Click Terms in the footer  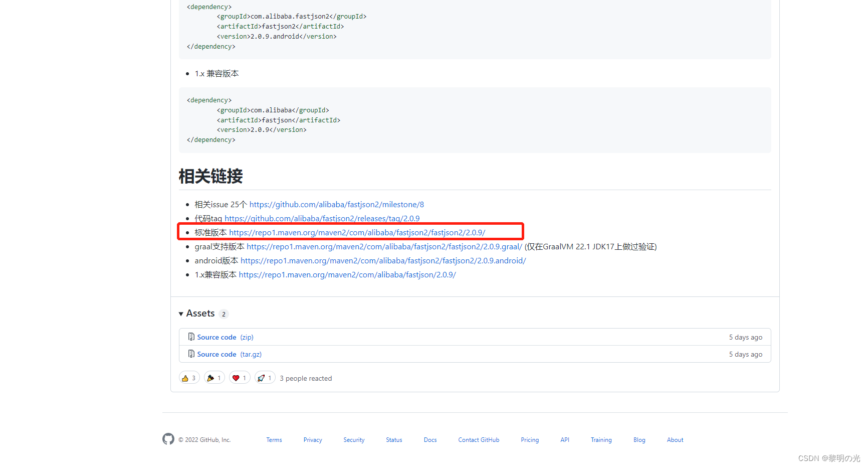coord(274,439)
